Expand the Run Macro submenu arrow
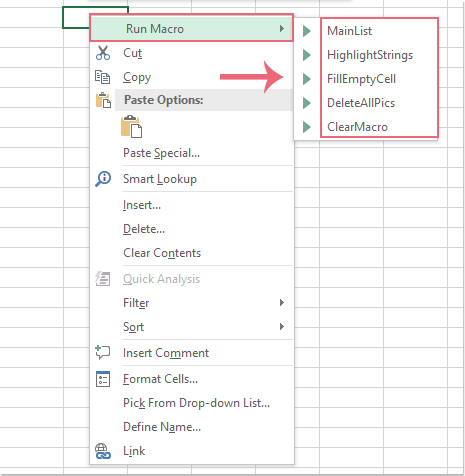The image size is (465, 476). point(282,29)
